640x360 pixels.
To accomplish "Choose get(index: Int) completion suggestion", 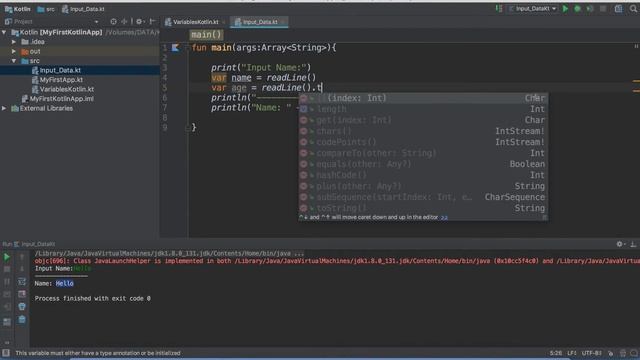I will pyautogui.click(x=423, y=120).
